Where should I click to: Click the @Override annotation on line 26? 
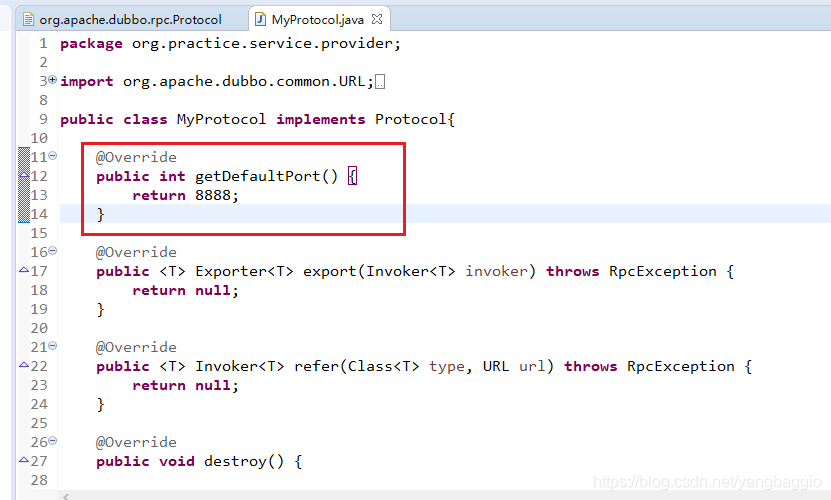coord(136,442)
